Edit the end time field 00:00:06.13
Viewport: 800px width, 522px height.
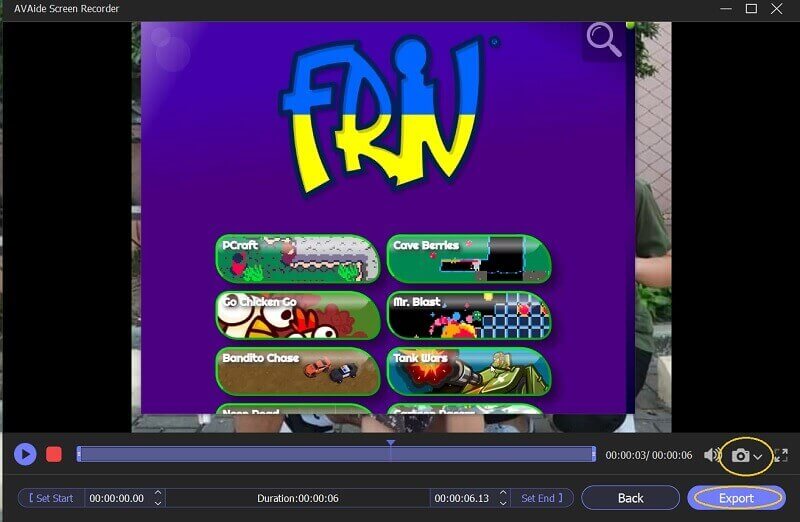(x=462, y=498)
